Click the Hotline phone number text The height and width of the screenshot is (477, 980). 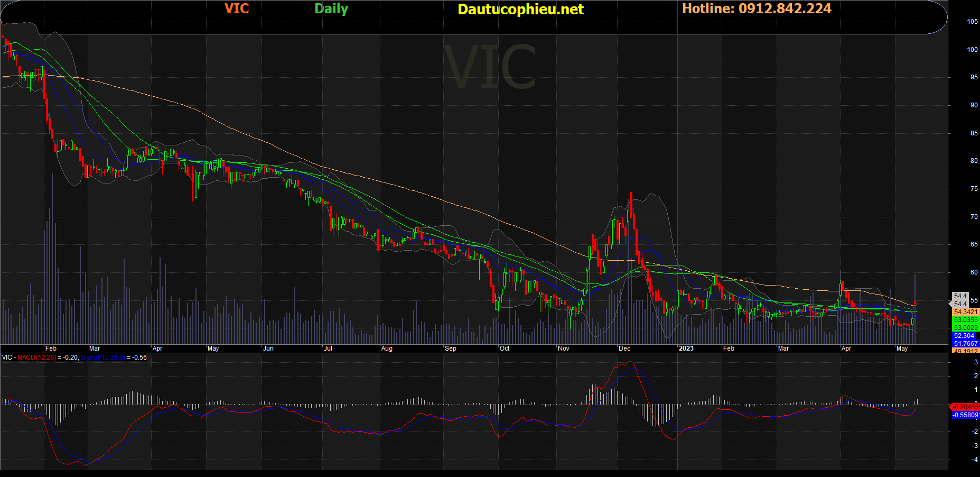tap(756, 8)
